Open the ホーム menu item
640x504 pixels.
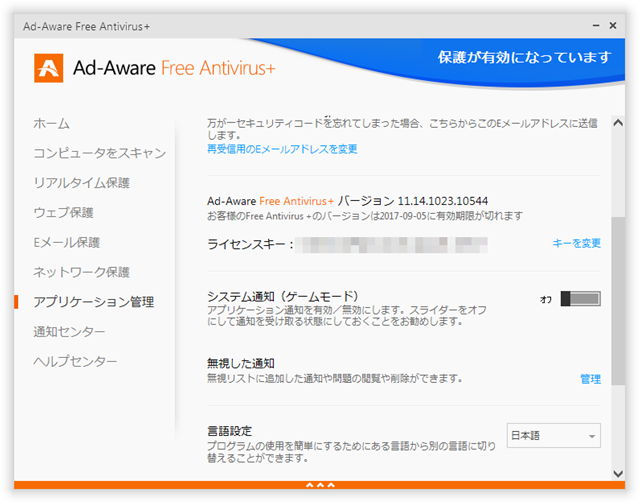click(x=51, y=123)
